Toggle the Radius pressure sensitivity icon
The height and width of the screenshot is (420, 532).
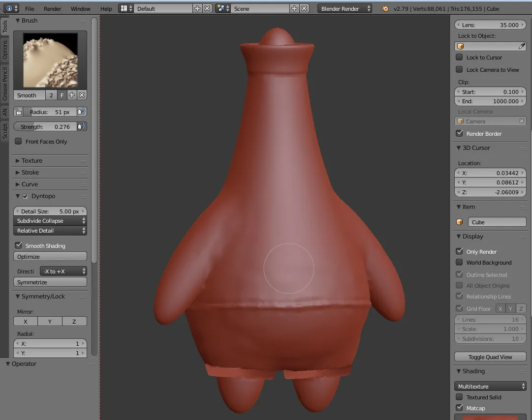[x=81, y=112]
